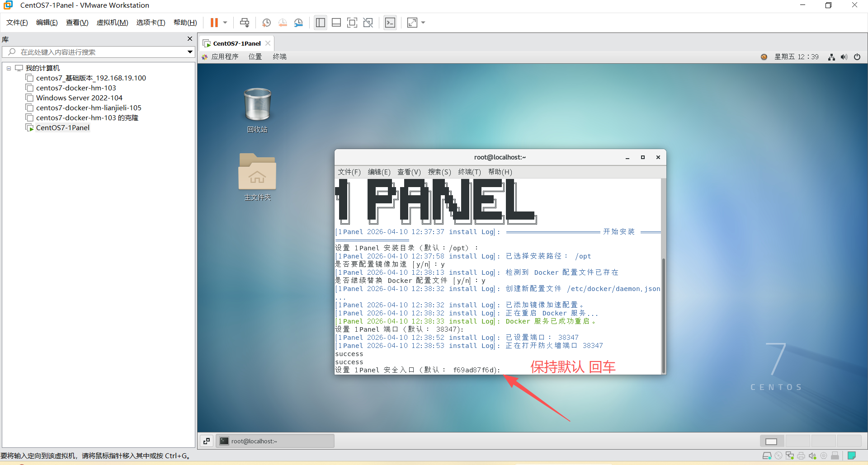
Task: Click the guest notification icon beside the clock
Action: pos(764,57)
